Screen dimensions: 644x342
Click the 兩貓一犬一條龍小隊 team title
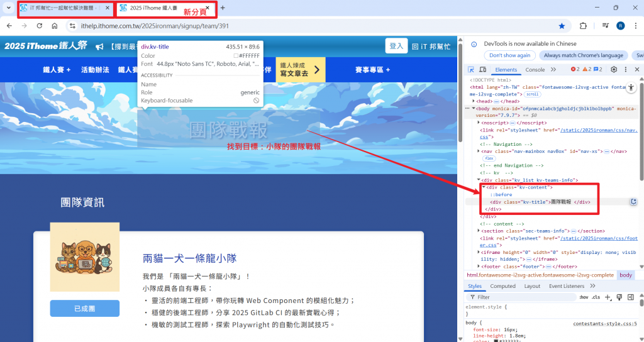click(x=190, y=258)
